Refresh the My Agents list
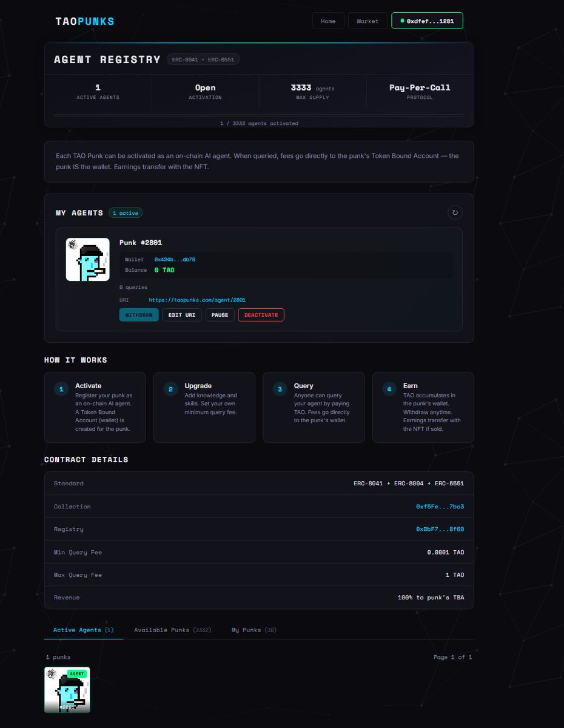Image resolution: width=564 pixels, height=728 pixels. pos(455,212)
